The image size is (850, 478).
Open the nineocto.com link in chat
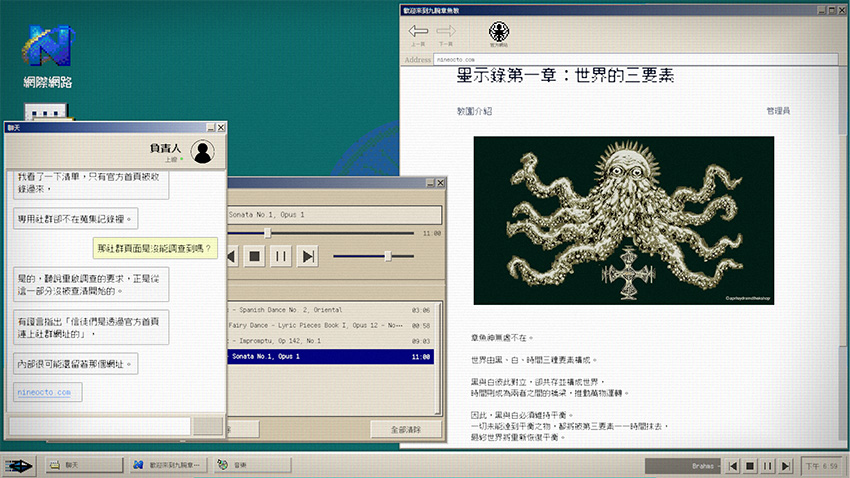pos(44,392)
